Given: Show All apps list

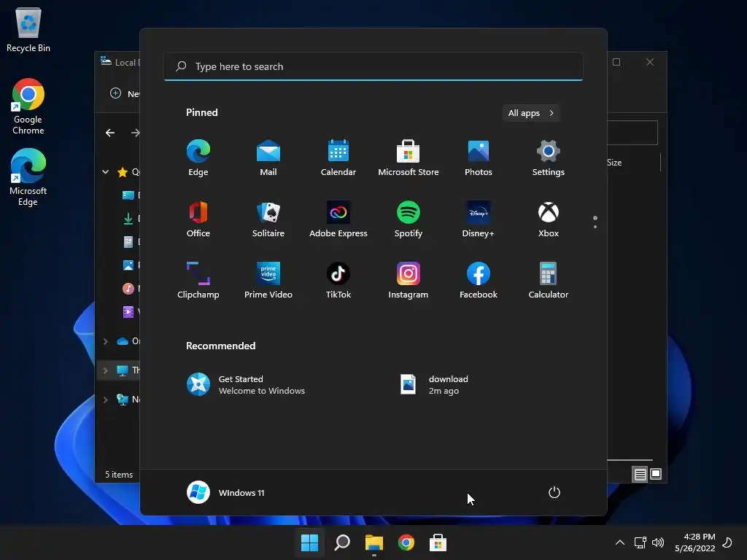Looking at the screenshot, I should click(531, 113).
